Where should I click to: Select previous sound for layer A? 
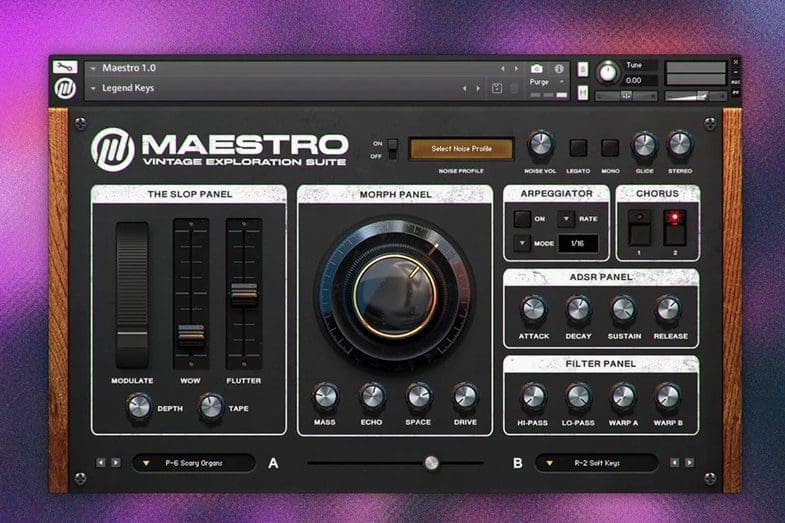point(101,463)
